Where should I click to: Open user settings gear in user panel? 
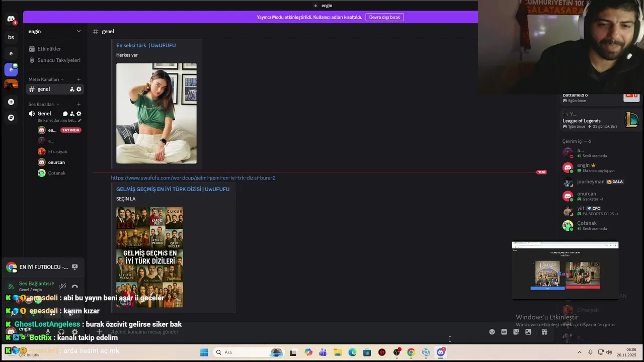click(75, 332)
